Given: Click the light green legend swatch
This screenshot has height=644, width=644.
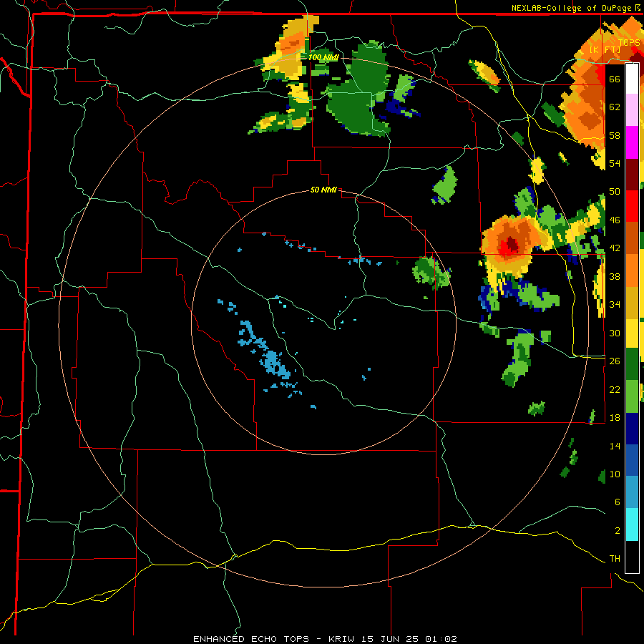Looking at the screenshot, I should pos(632,396).
